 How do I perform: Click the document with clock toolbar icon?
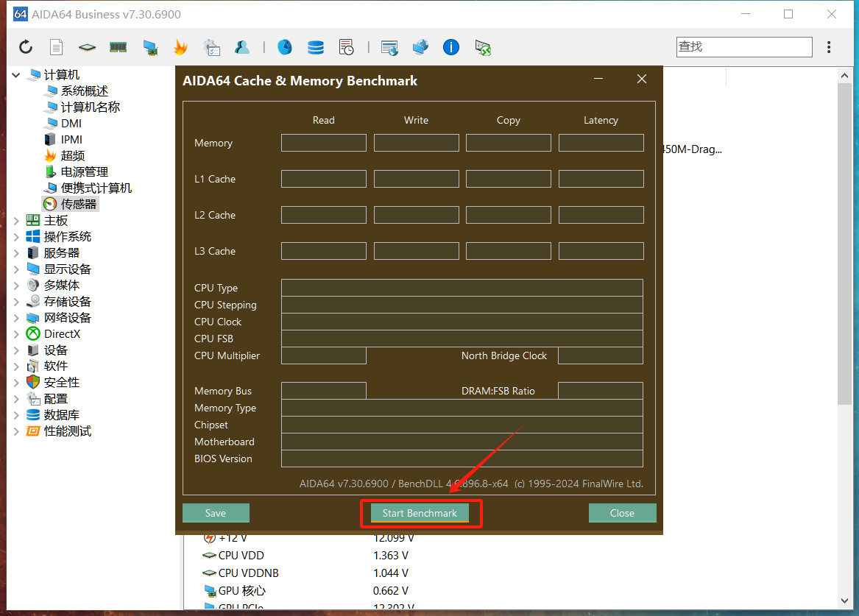(x=346, y=48)
